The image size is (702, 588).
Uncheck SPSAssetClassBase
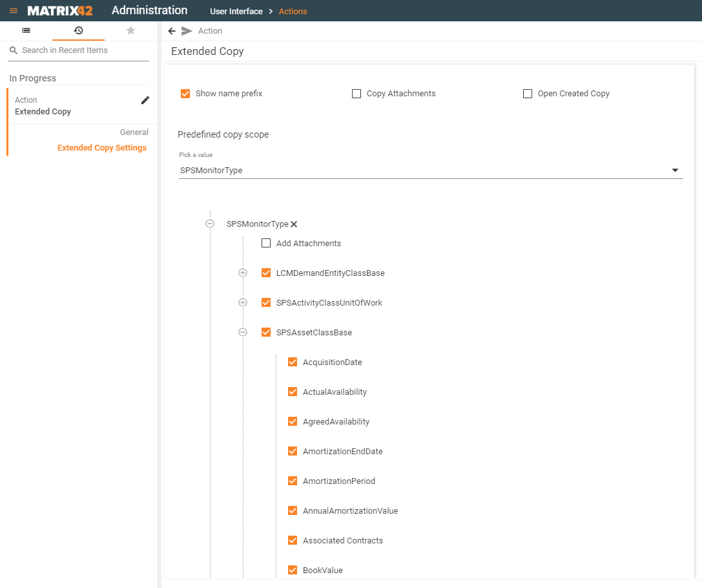[x=266, y=332]
